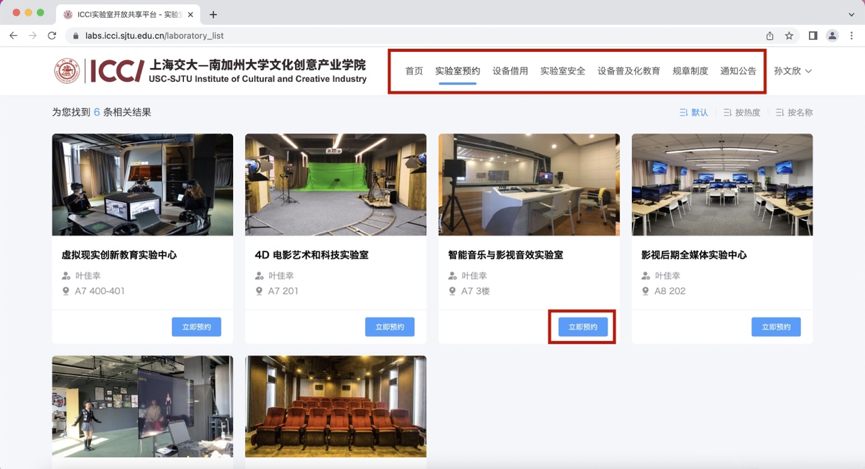The height and width of the screenshot is (469, 865).
Task: Open the 通知公告 nav item
Action: (x=738, y=71)
